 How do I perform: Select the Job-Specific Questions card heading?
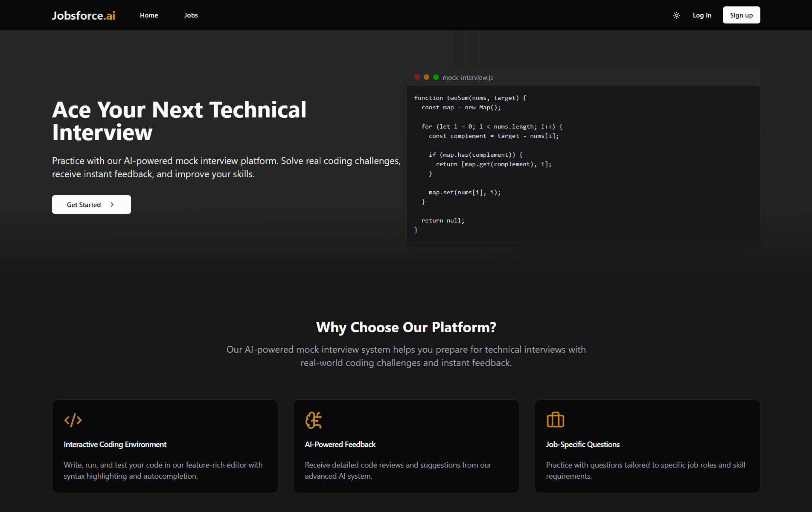click(x=582, y=445)
